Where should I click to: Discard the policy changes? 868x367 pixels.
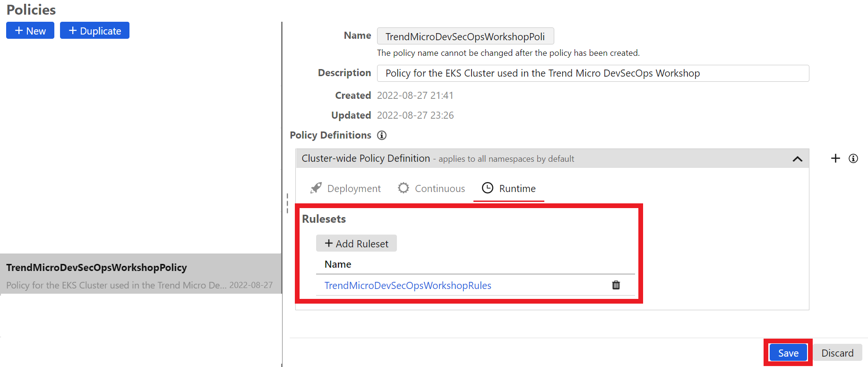coord(837,353)
